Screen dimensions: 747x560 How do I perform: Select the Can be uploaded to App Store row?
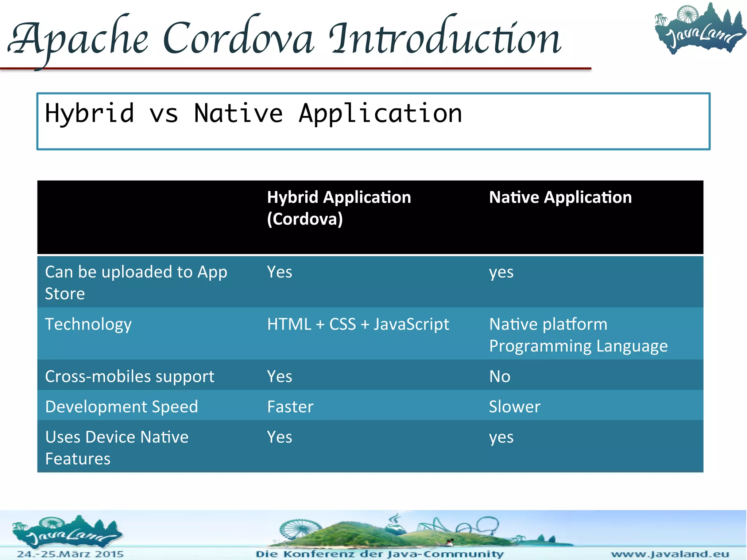[x=136, y=282]
